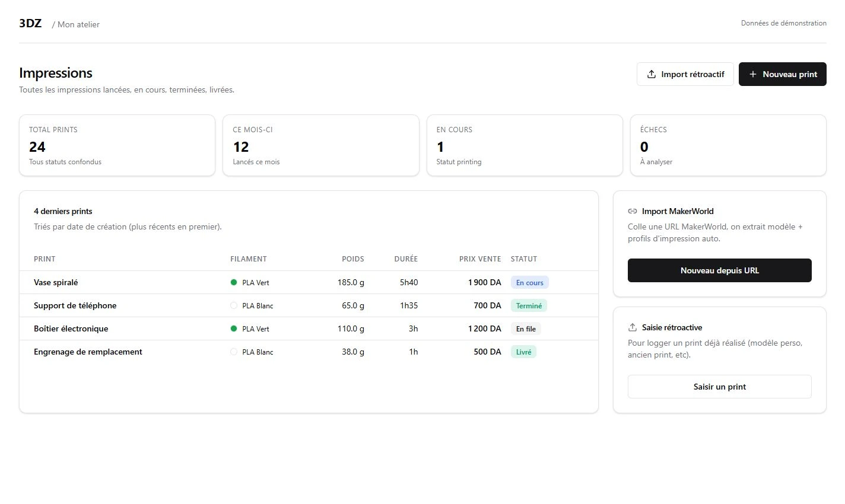The width and height of the screenshot is (845, 504).
Task: Click the En cours status badge
Action: click(530, 282)
